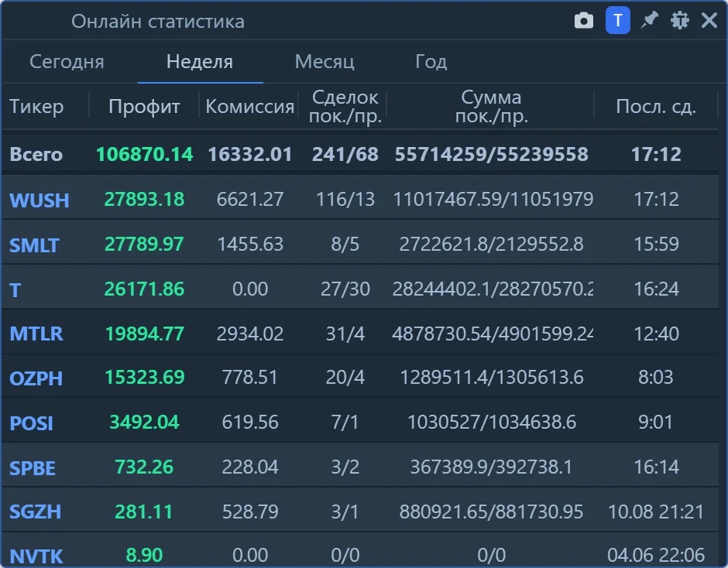The image size is (728, 568).
Task: Sort by the Профит column header
Action: click(144, 106)
